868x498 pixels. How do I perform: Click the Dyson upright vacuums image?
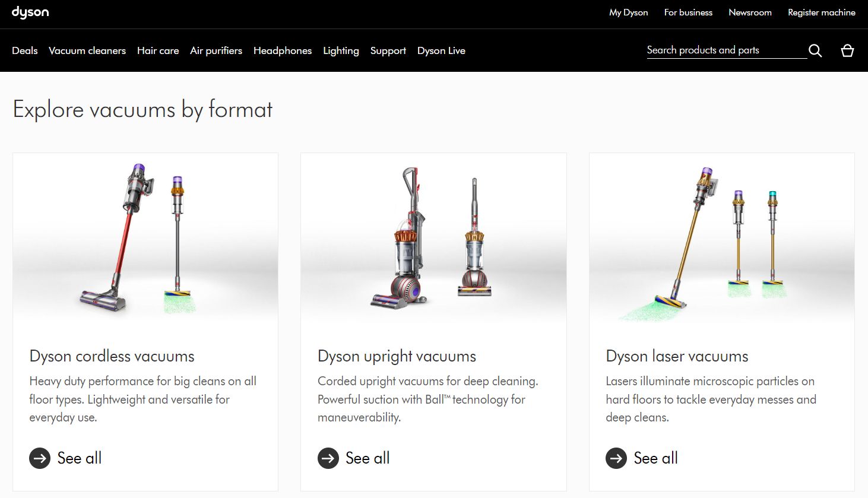433,237
